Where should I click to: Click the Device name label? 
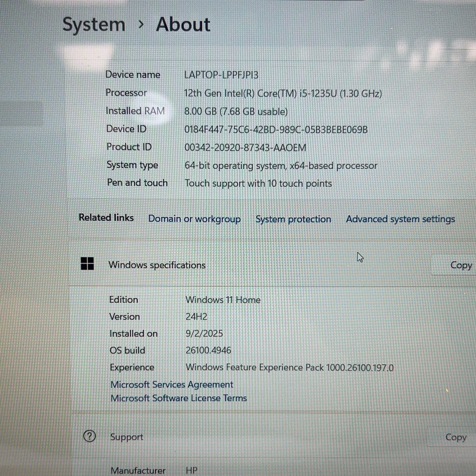133,75
